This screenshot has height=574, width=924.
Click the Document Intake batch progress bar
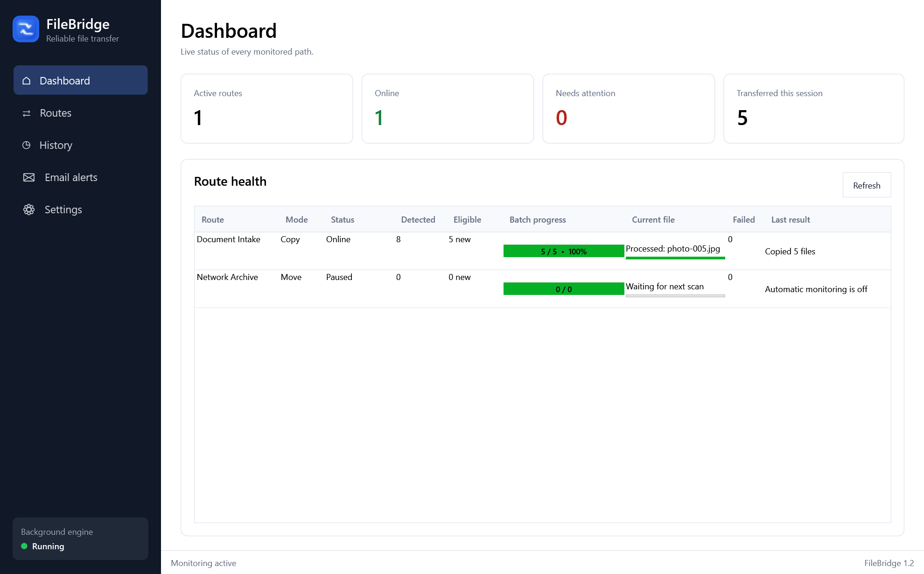(x=564, y=251)
